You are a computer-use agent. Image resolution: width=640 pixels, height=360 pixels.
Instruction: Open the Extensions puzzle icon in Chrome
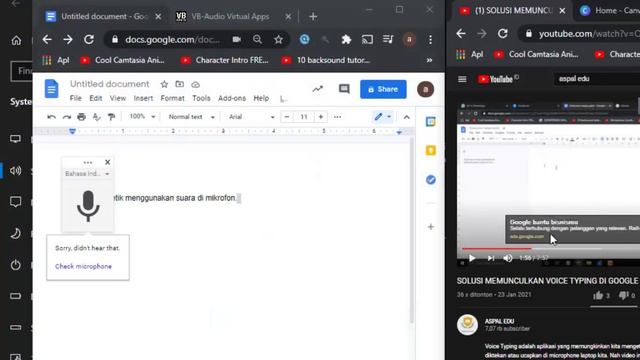pyautogui.click(x=346, y=40)
